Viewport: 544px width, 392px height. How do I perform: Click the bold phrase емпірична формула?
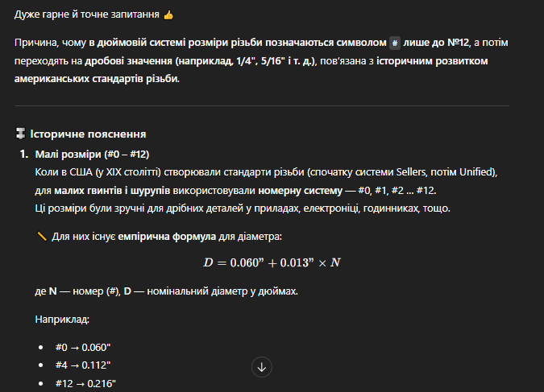click(167, 237)
